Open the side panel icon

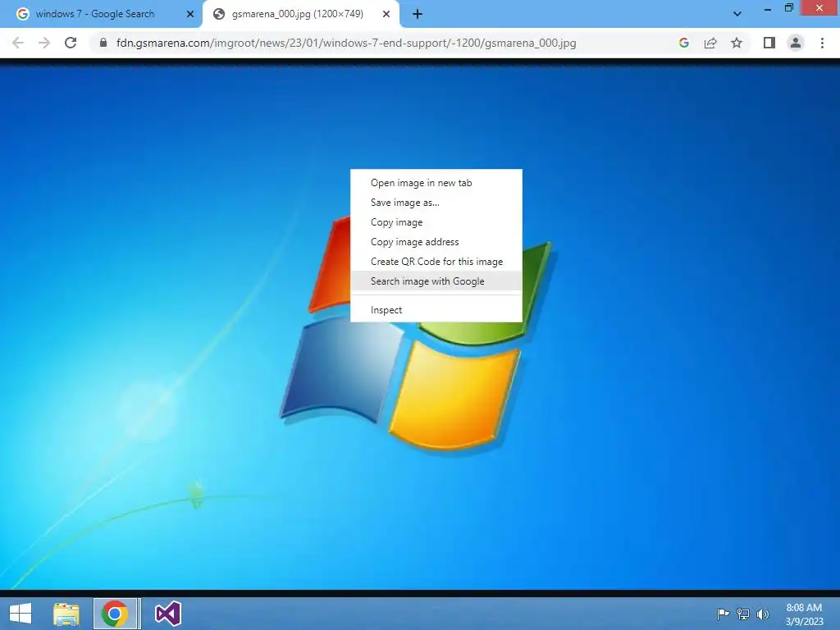(769, 43)
